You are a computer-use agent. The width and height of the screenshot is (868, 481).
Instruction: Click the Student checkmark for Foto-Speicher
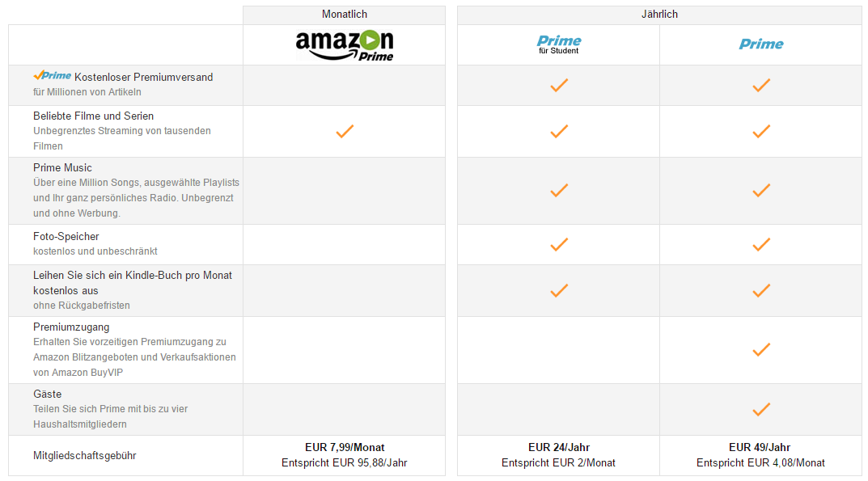pyautogui.click(x=558, y=244)
